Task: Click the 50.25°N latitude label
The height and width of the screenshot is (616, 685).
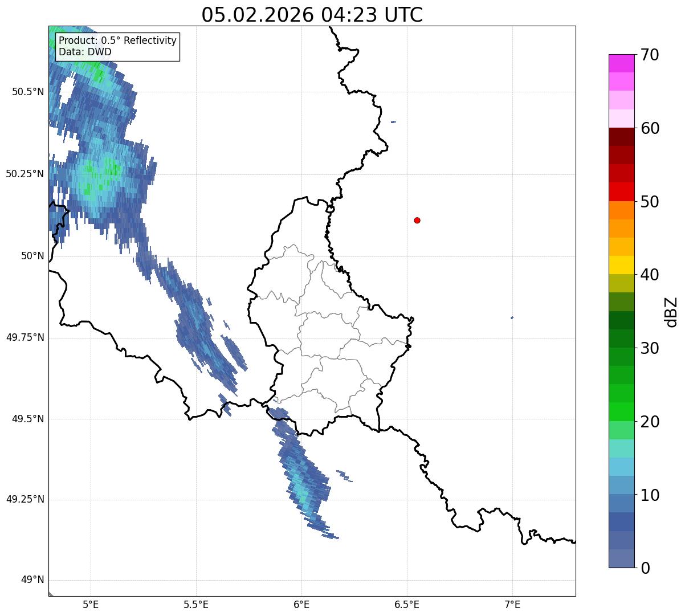Action: coord(25,174)
